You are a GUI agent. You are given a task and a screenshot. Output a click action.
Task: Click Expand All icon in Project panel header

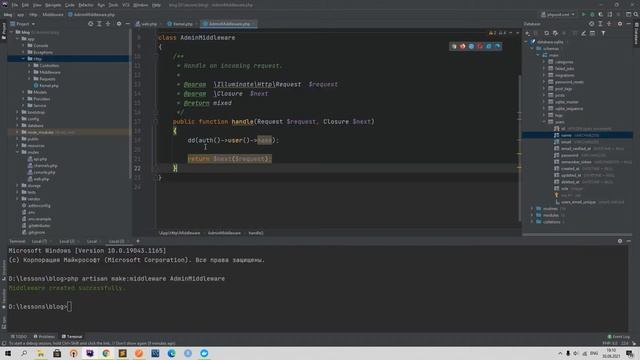tap(99, 24)
